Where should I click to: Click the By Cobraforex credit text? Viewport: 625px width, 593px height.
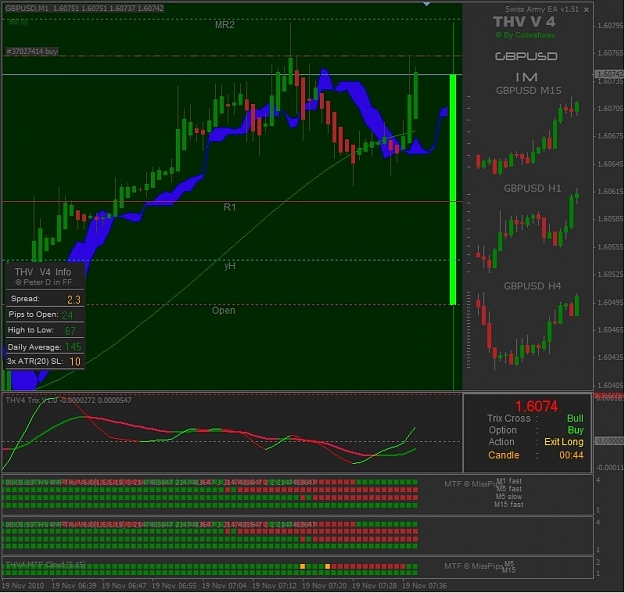coord(526,35)
